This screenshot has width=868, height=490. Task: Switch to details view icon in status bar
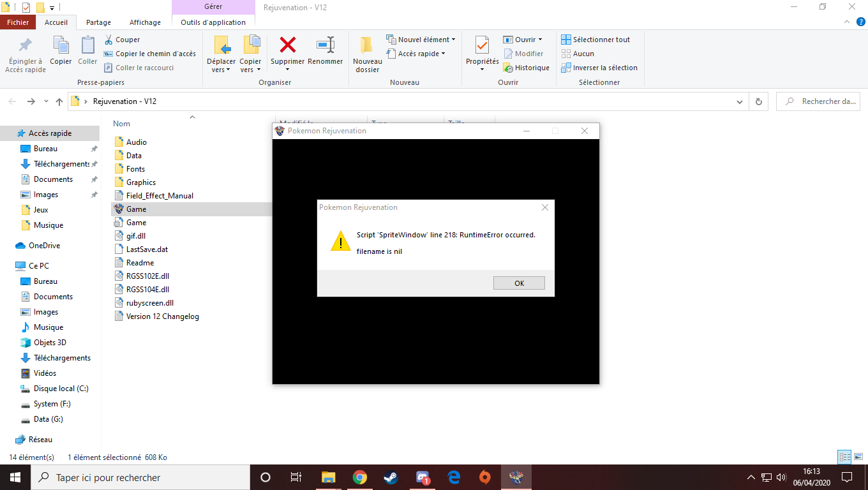[844, 457]
